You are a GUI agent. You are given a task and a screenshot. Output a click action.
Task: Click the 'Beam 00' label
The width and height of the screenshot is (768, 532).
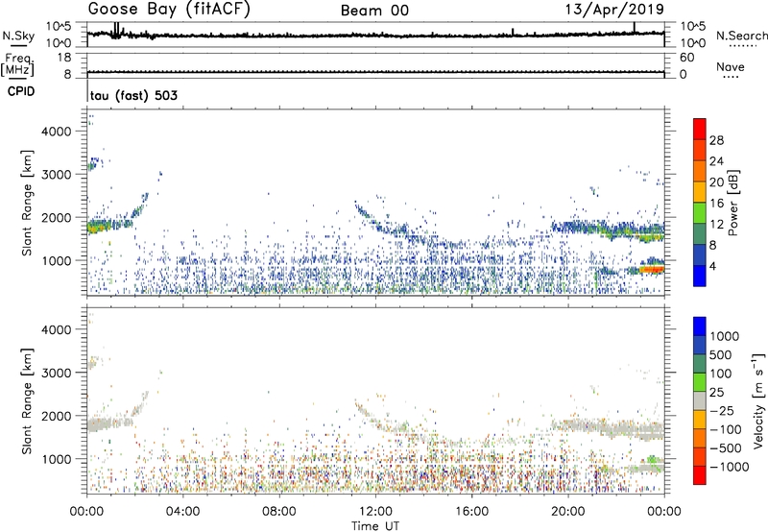click(x=374, y=11)
